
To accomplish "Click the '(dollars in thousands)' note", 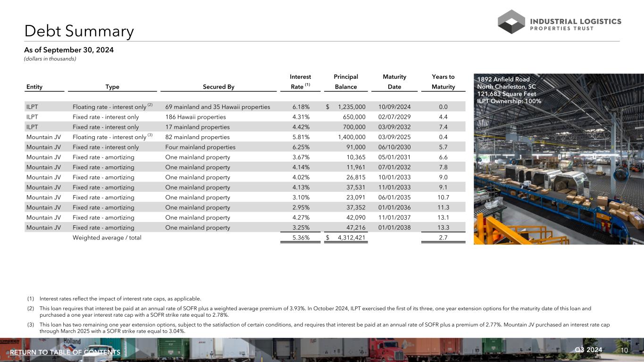I will pos(50,59).
